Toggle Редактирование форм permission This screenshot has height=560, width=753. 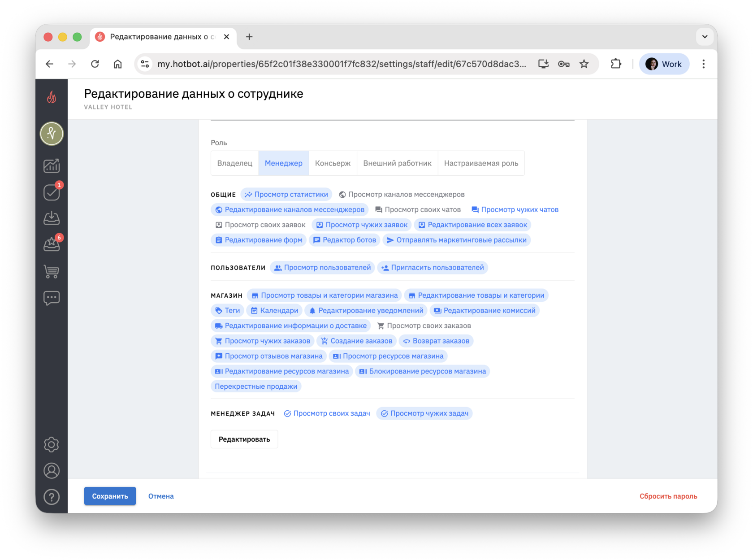tap(259, 240)
